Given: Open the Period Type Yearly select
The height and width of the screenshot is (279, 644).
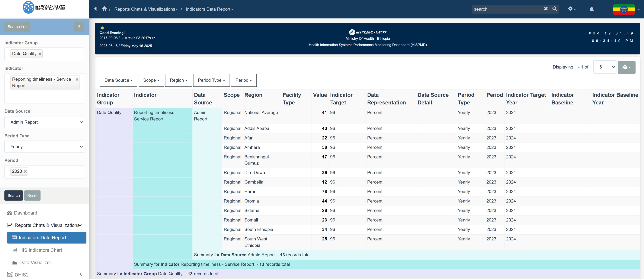Looking at the screenshot, I should (44, 147).
